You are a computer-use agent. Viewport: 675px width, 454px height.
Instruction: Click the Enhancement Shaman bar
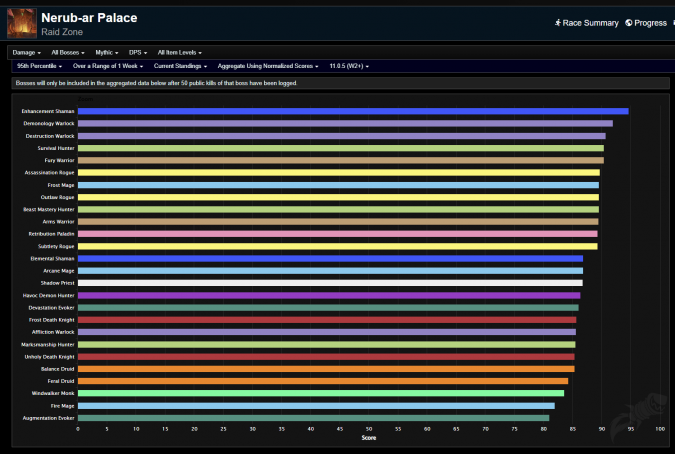pos(353,111)
